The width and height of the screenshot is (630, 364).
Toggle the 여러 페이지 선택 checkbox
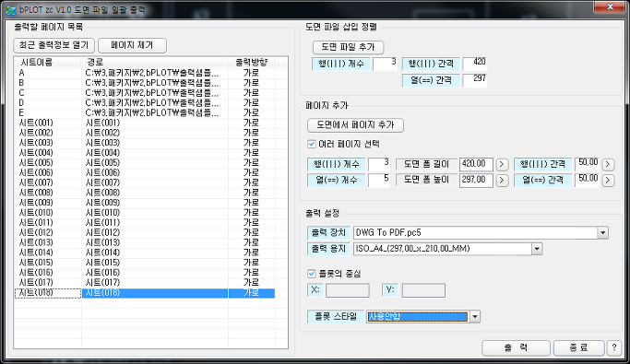(312, 144)
